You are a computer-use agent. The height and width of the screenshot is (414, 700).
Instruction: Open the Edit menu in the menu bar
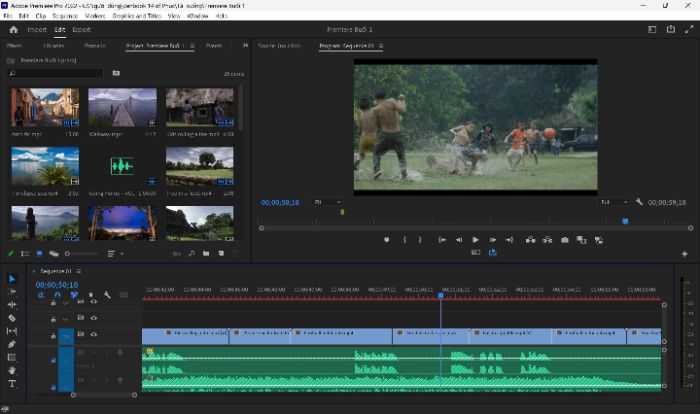click(24, 16)
